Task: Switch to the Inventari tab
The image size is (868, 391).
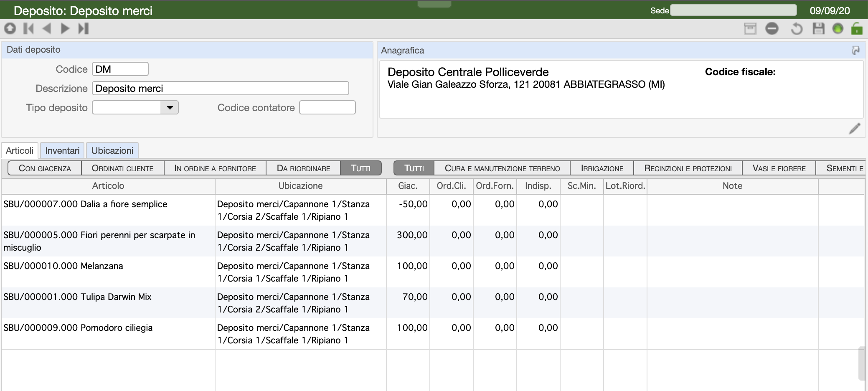Action: click(62, 150)
